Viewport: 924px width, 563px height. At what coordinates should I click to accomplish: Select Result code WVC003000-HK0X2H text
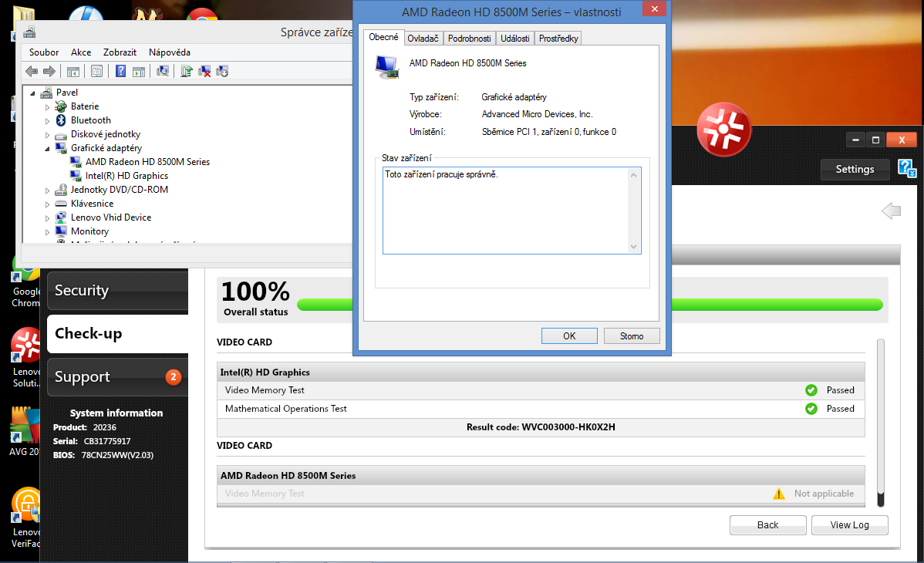click(541, 426)
